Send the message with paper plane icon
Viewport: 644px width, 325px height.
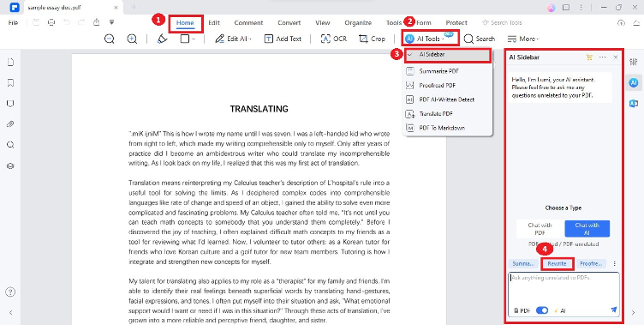(614, 310)
